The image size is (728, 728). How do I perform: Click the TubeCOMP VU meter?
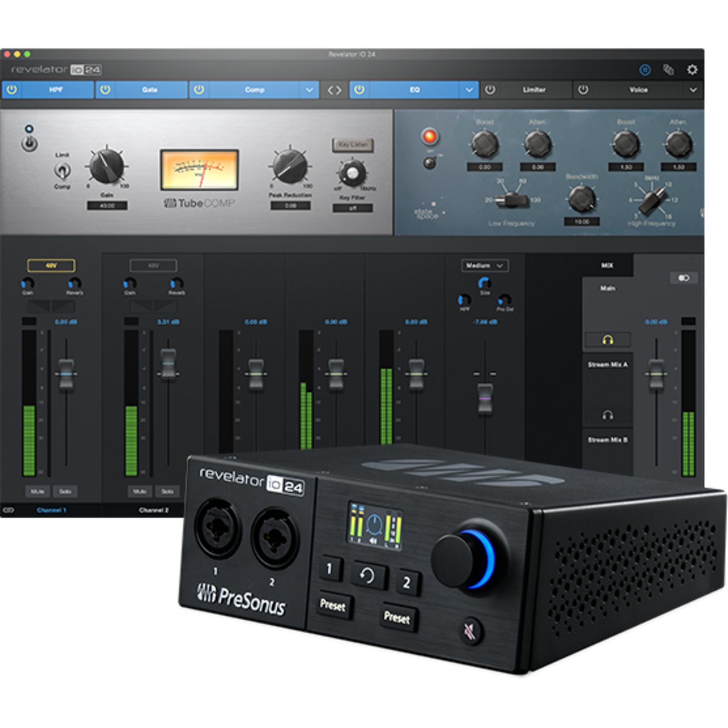tap(199, 170)
